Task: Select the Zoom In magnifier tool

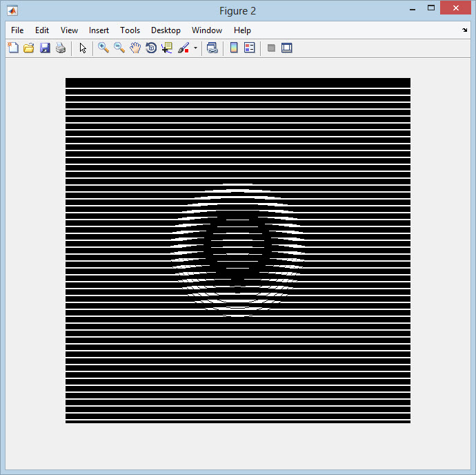Action: click(x=103, y=48)
